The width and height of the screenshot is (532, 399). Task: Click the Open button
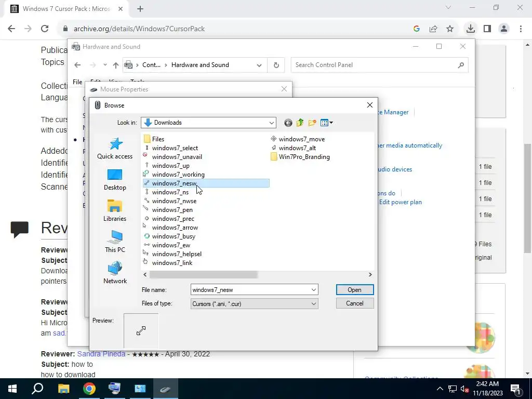click(x=355, y=290)
